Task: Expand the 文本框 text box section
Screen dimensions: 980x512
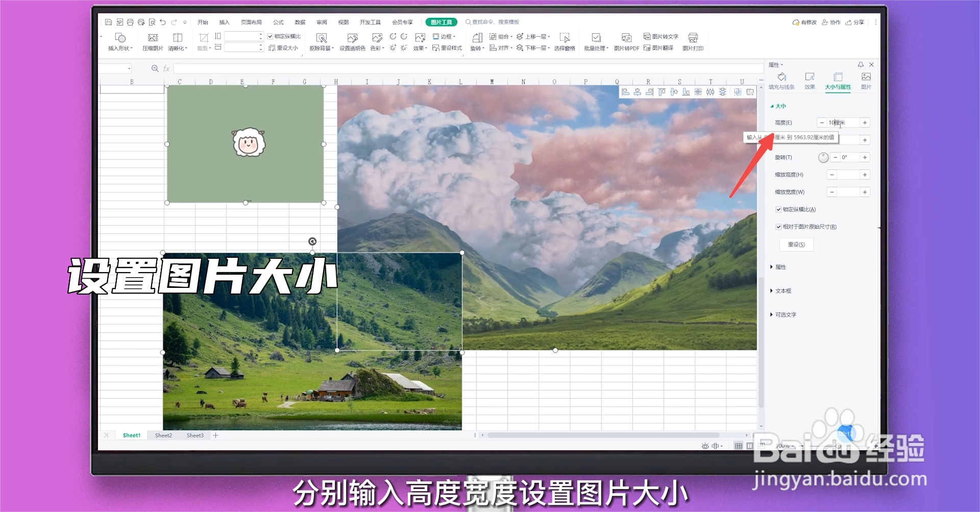Action: click(x=781, y=291)
